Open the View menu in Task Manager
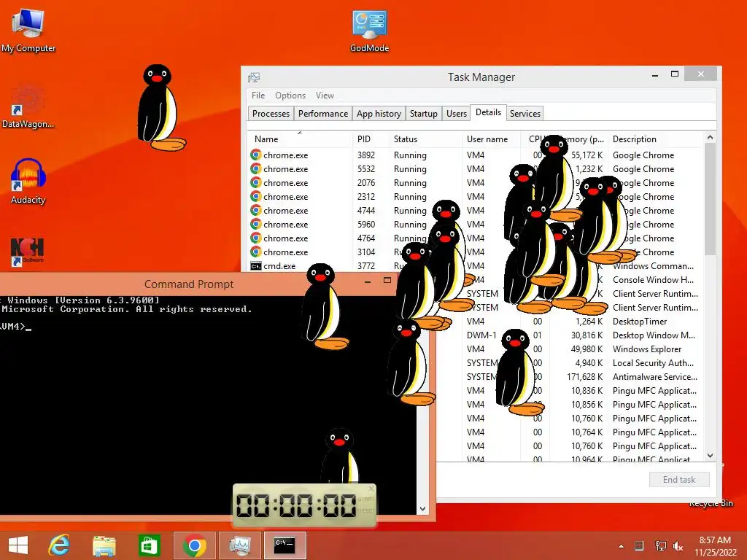747x560 pixels. (325, 96)
